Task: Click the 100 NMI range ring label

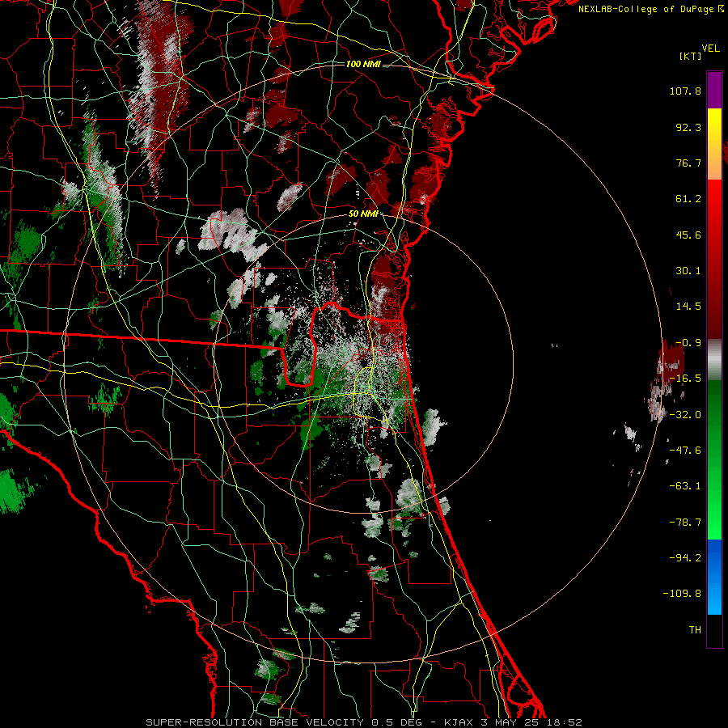Action: pyautogui.click(x=363, y=64)
